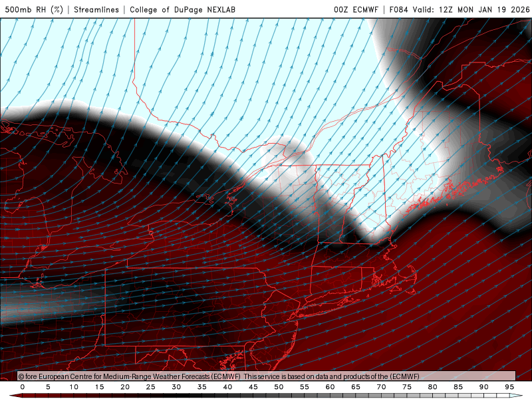The width and height of the screenshot is (532, 399).
Task: Select the "65" color scale label
Action: pos(356,387)
